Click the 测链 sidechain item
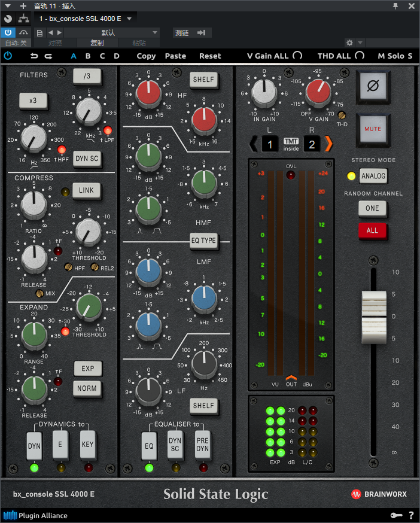 coord(182,33)
